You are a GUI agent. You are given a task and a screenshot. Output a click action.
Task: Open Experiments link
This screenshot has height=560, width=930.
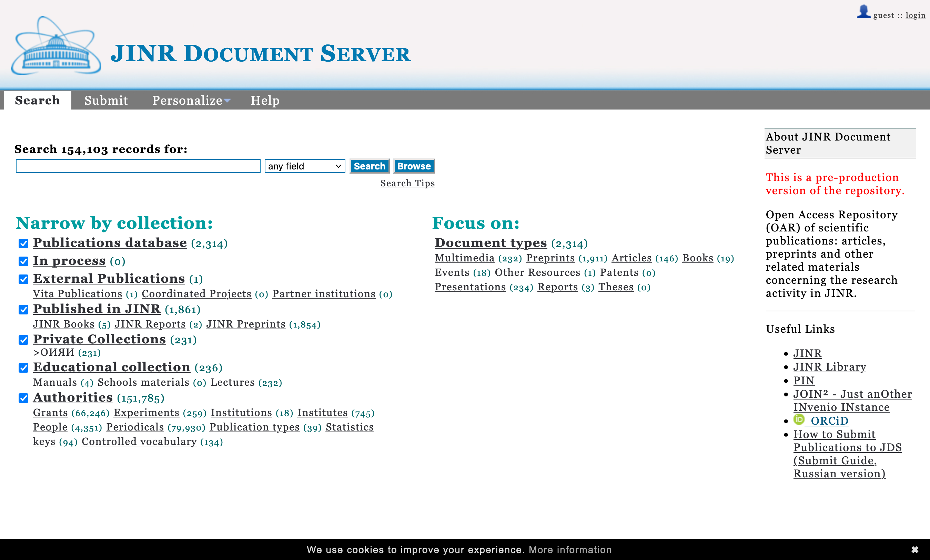(146, 413)
